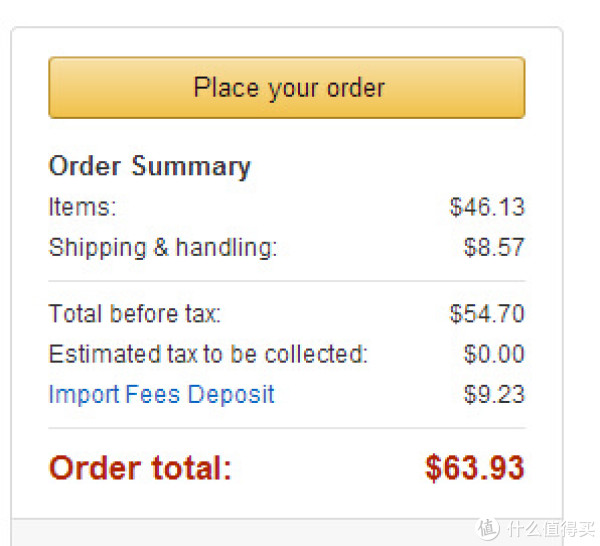Click the Items label

82,207
